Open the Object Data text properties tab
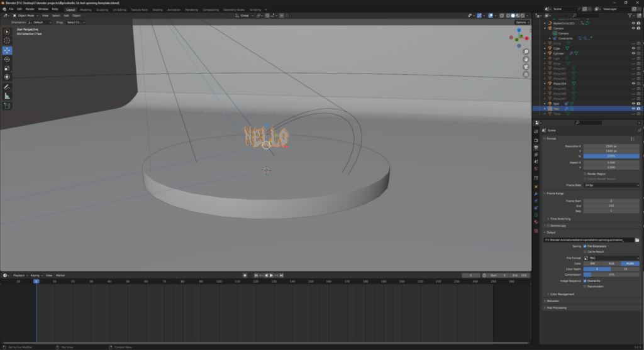The width and height of the screenshot is (644, 350). (x=536, y=215)
